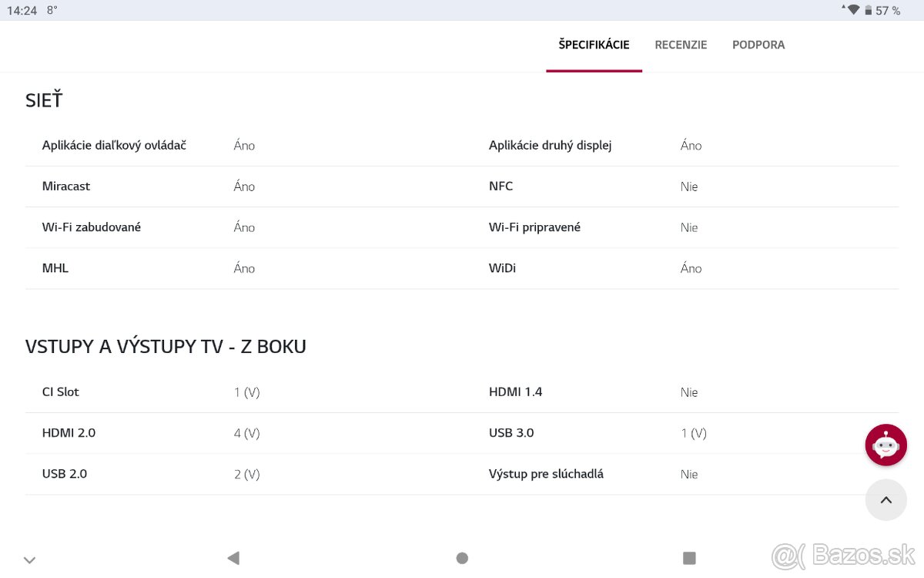Image resolution: width=924 pixels, height=578 pixels.
Task: Collapse the navigation bar with the down chevron
Action: (x=29, y=560)
